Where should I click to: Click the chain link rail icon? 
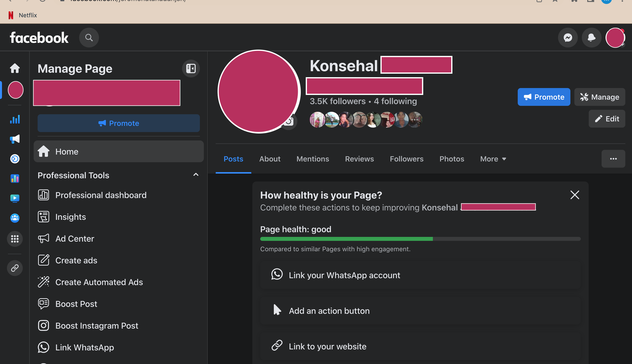[x=15, y=268]
